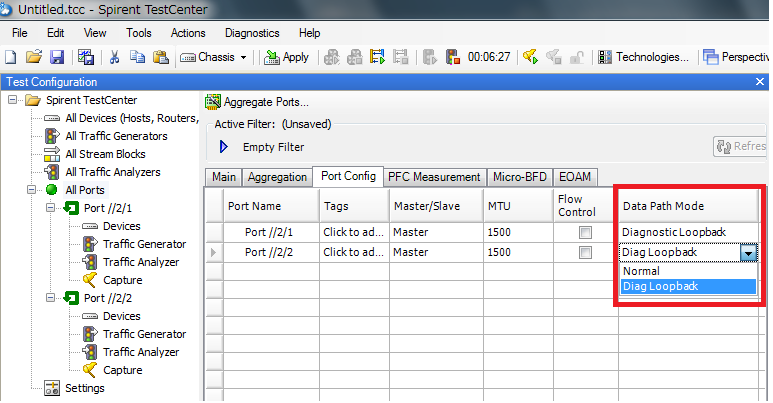Click Capture icon under Port //2/1

[90, 280]
